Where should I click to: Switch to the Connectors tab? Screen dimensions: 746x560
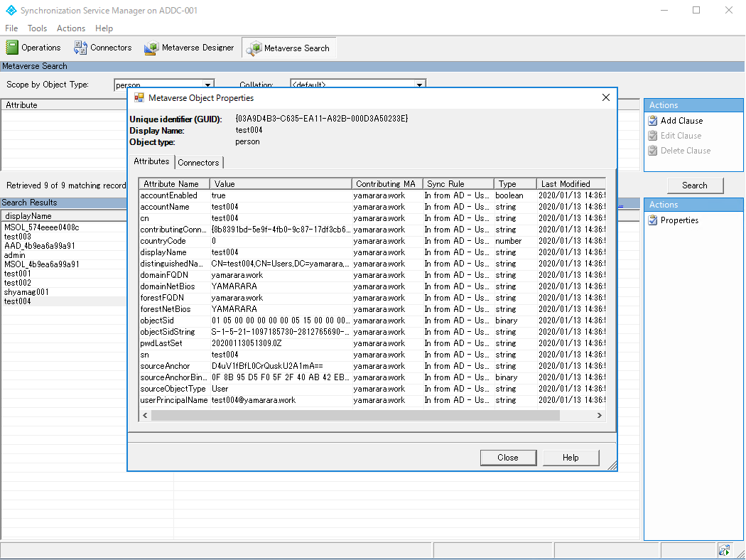coord(198,162)
